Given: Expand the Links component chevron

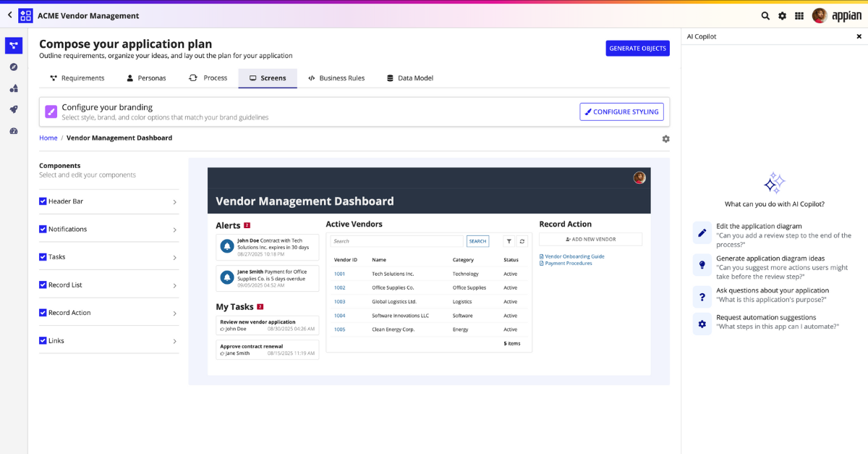Looking at the screenshot, I should (174, 341).
